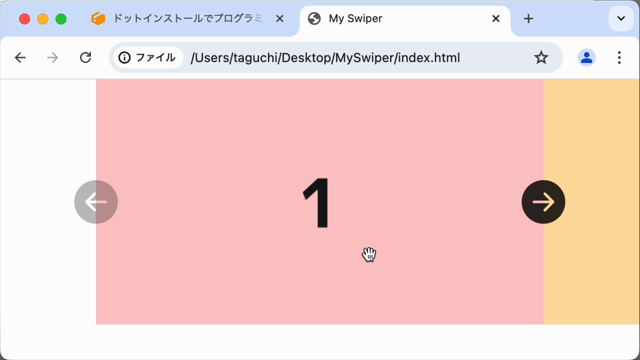Viewport: 640px width, 360px height.
Task: Click the green macOS maximize button
Action: point(61,19)
